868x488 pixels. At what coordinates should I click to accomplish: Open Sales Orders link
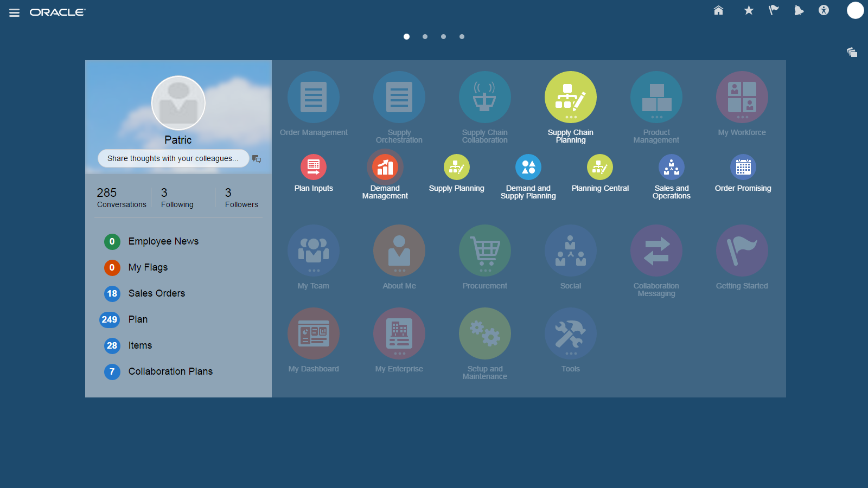point(157,293)
